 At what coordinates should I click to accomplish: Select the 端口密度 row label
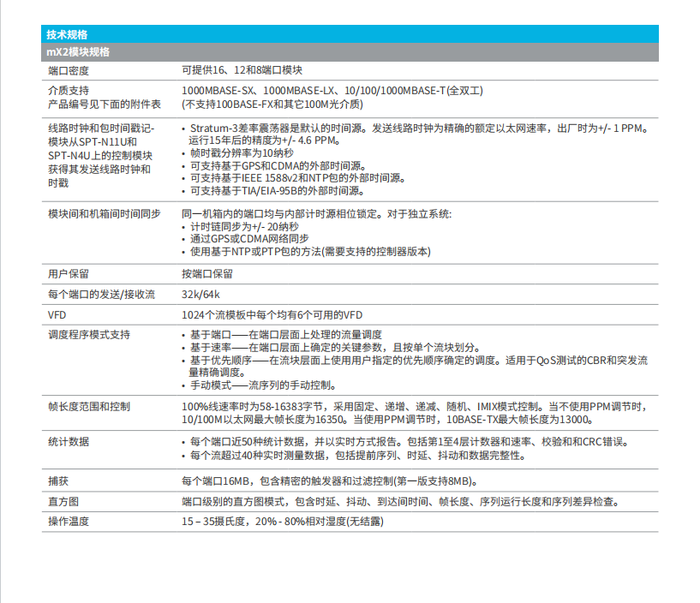pyautogui.click(x=69, y=70)
